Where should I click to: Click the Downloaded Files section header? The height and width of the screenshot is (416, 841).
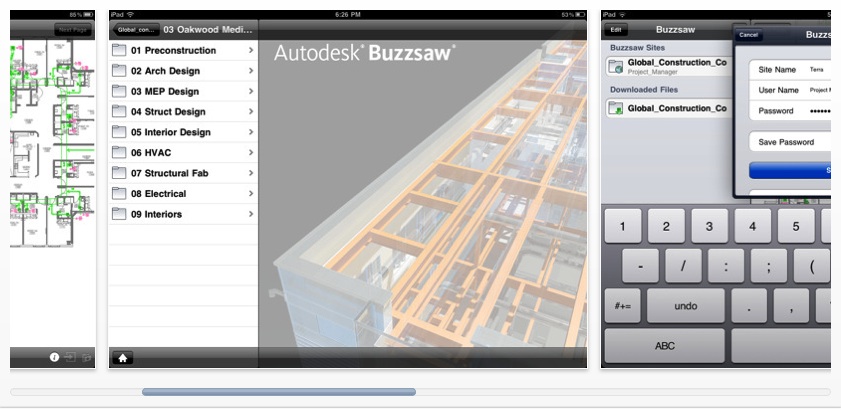pos(644,90)
